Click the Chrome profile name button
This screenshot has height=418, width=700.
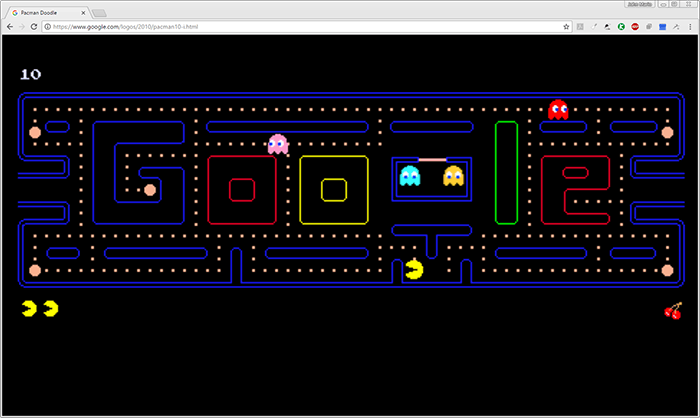pyautogui.click(x=639, y=4)
